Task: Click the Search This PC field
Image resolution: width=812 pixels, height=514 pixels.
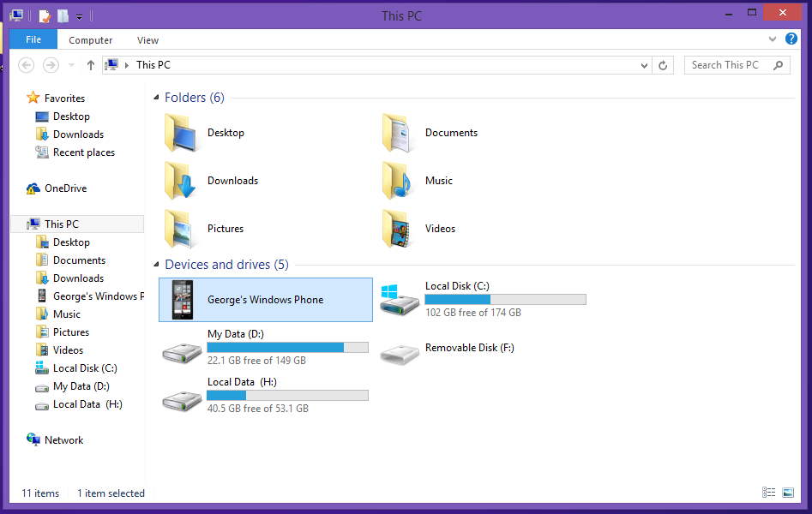Action: [x=737, y=65]
